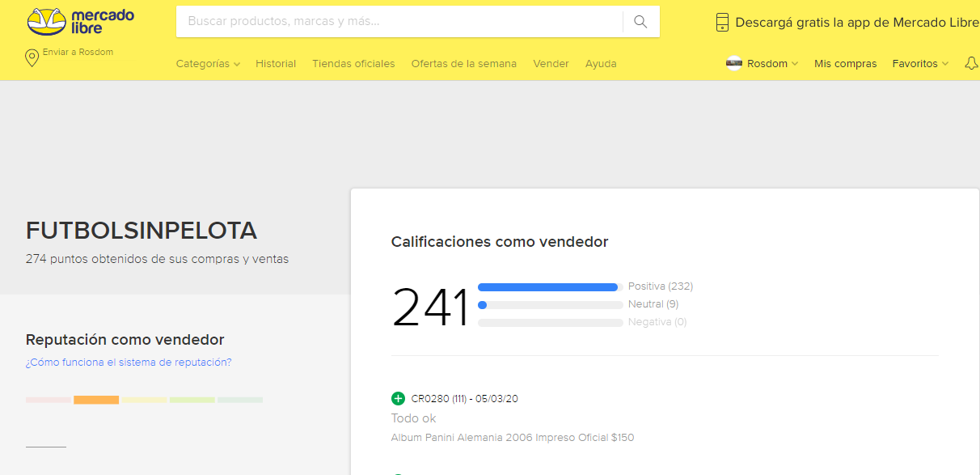
Task: Open Descargá gratis la app link
Action: [857, 23]
